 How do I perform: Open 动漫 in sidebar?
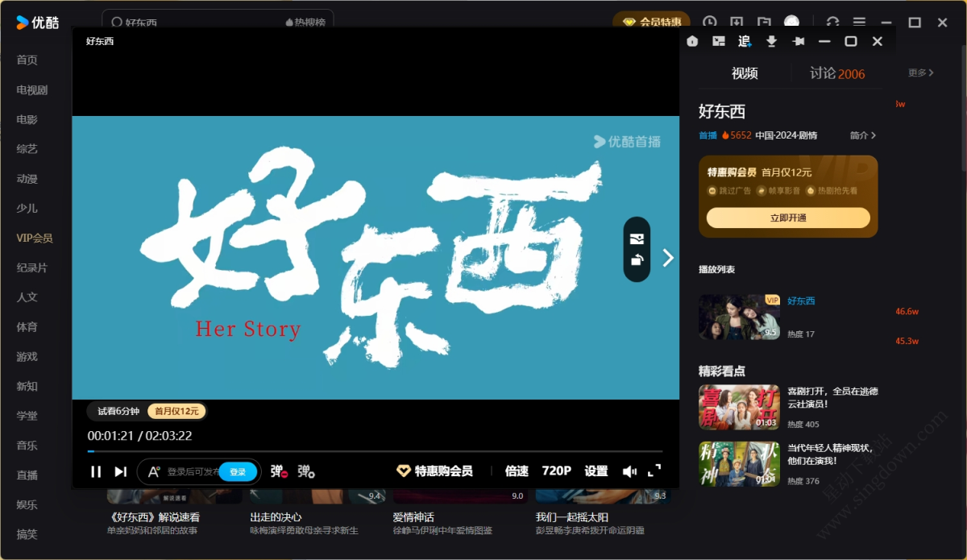click(27, 179)
